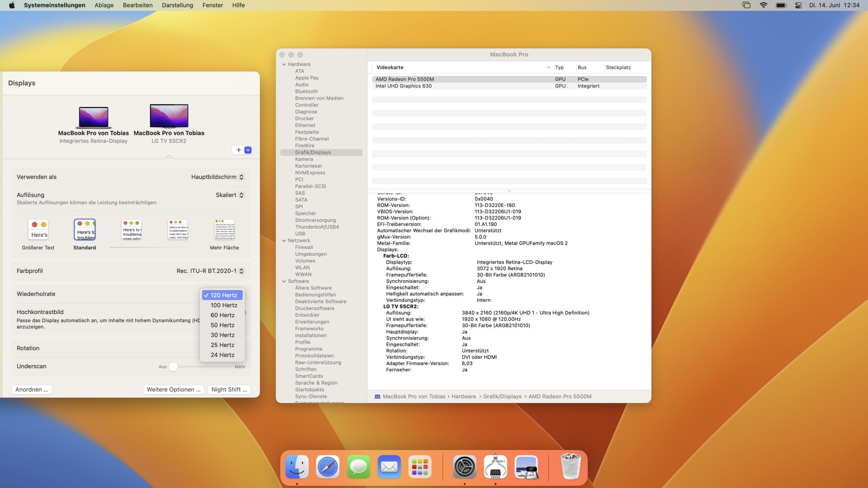Open the Trash in Dock
The image size is (868, 488).
[570, 467]
